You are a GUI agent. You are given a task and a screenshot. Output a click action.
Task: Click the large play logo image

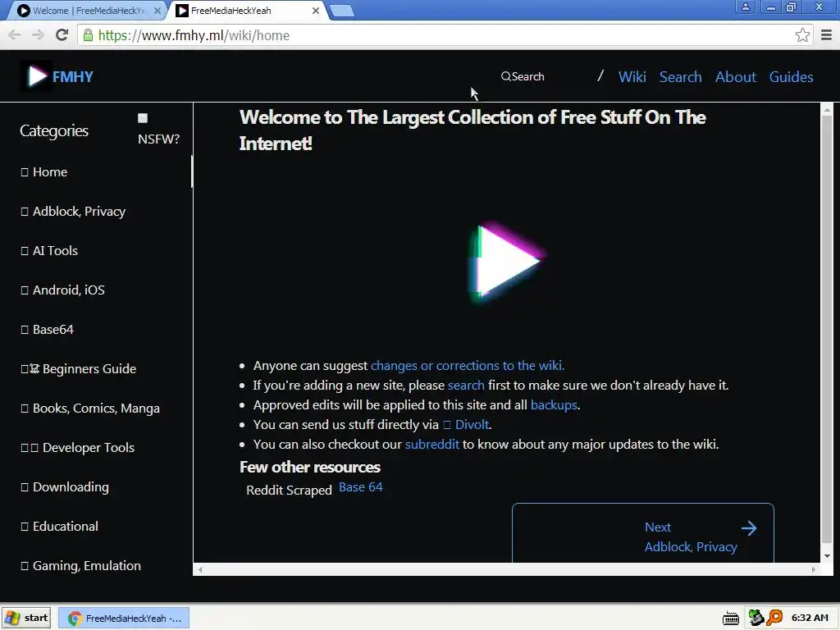point(507,261)
